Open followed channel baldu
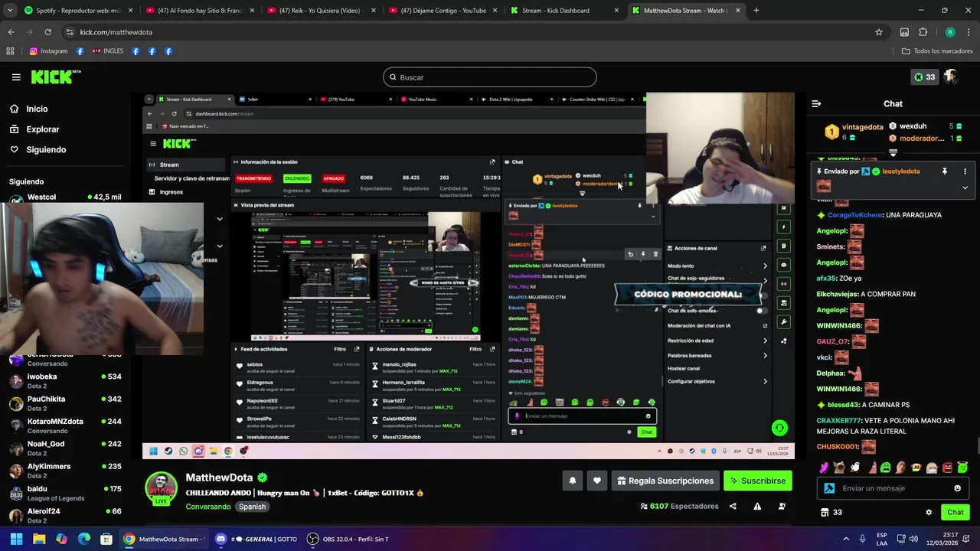 pos(65,493)
